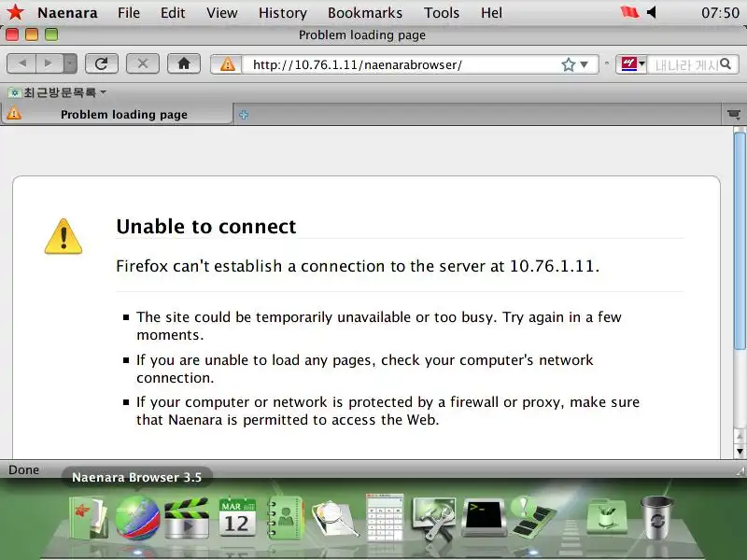Open the file search magnifier dock icon
The width and height of the screenshot is (747, 560).
click(335, 519)
